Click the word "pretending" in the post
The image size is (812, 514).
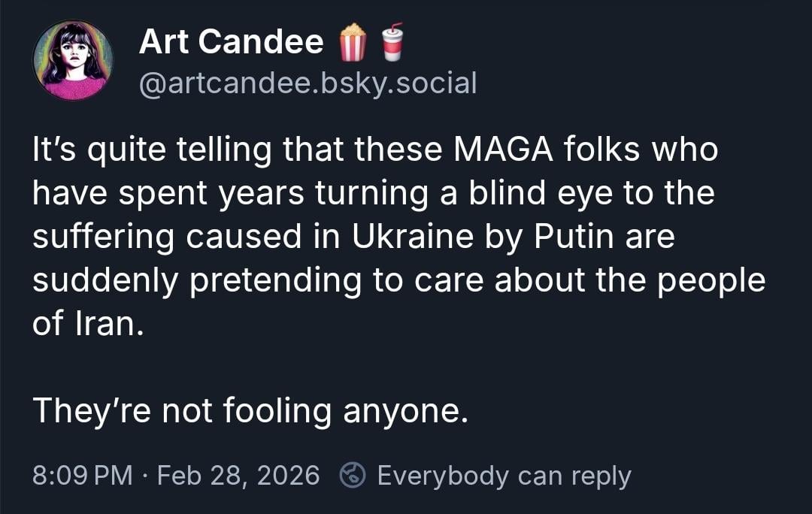tap(278, 280)
